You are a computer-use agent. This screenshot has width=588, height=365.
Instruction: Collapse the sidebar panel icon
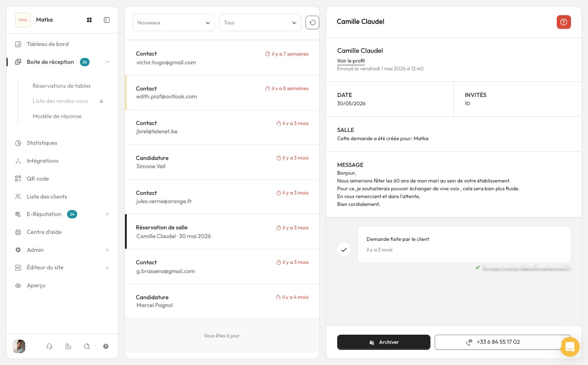(107, 20)
